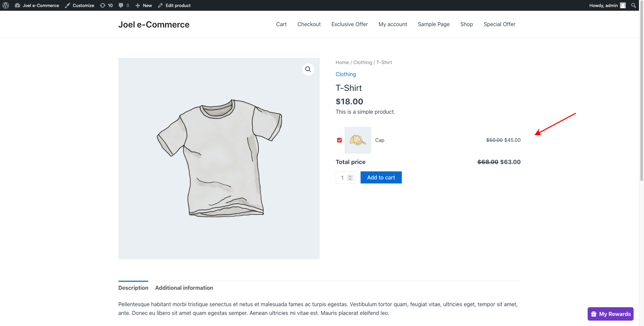This screenshot has width=644, height=326.
Task: Click the WordPress logo icon
Action: [x=6, y=5]
